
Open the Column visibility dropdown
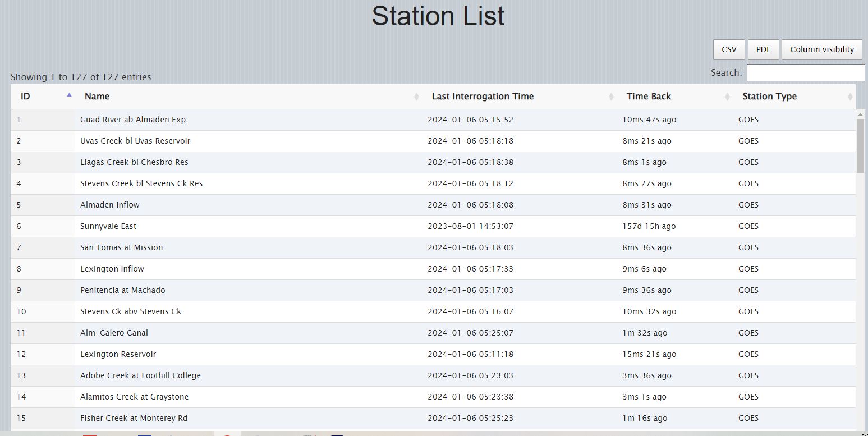821,49
